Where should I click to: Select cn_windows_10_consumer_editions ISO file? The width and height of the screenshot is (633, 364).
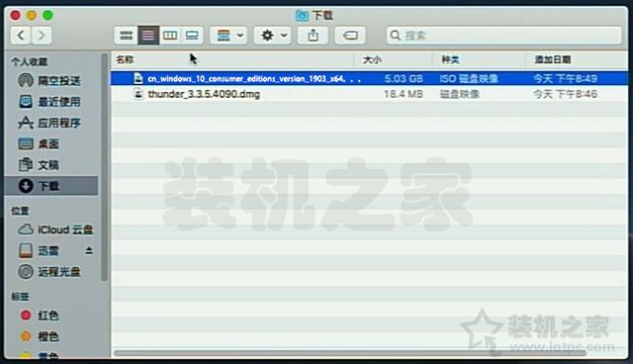(369, 78)
